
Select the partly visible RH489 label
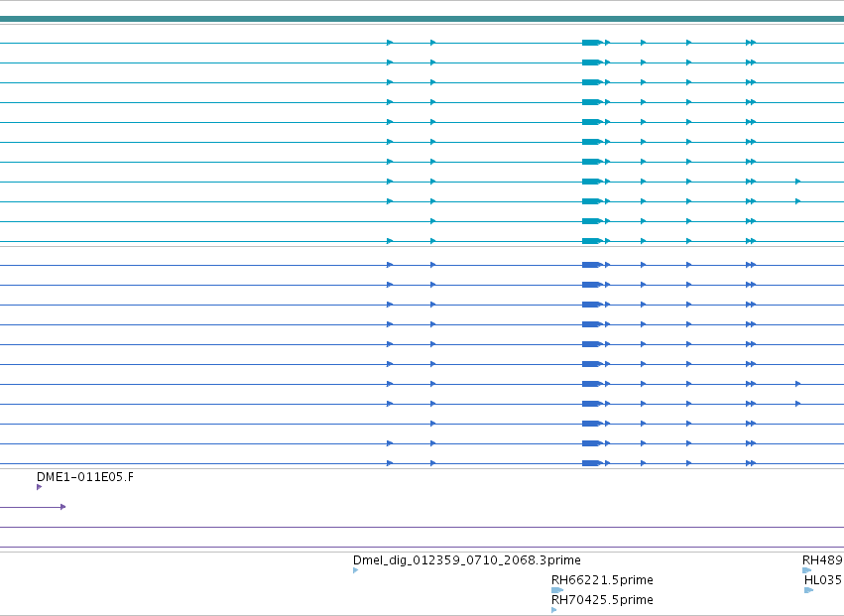(x=823, y=560)
